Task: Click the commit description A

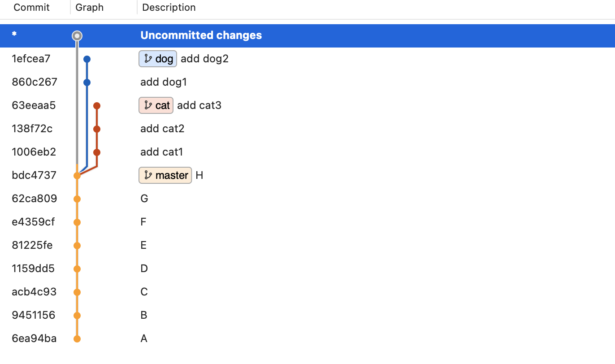Action: (x=144, y=338)
